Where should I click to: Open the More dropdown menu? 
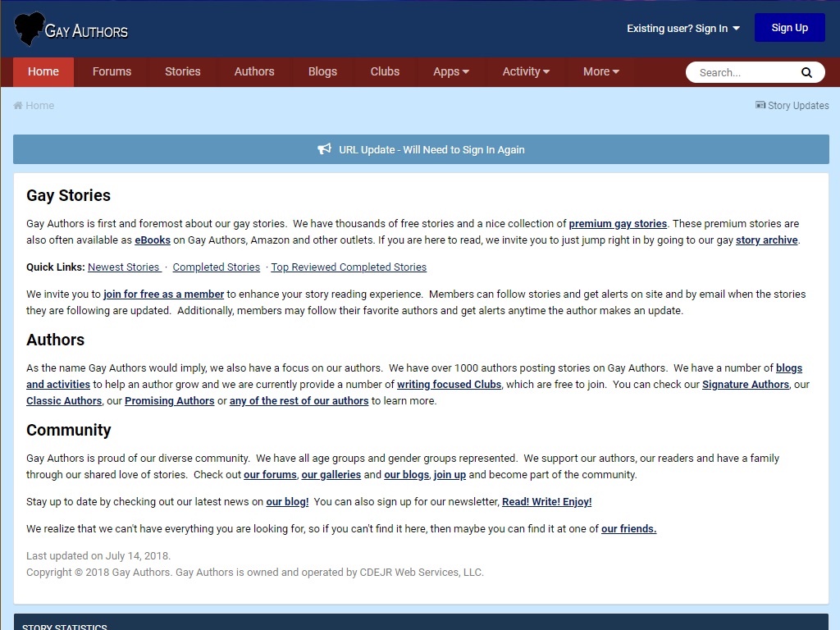pyautogui.click(x=600, y=72)
